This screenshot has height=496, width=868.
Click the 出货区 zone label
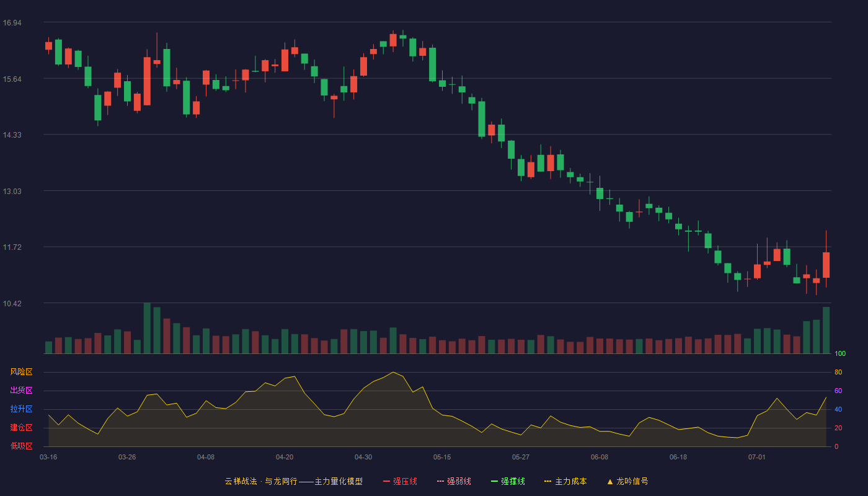tap(21, 391)
